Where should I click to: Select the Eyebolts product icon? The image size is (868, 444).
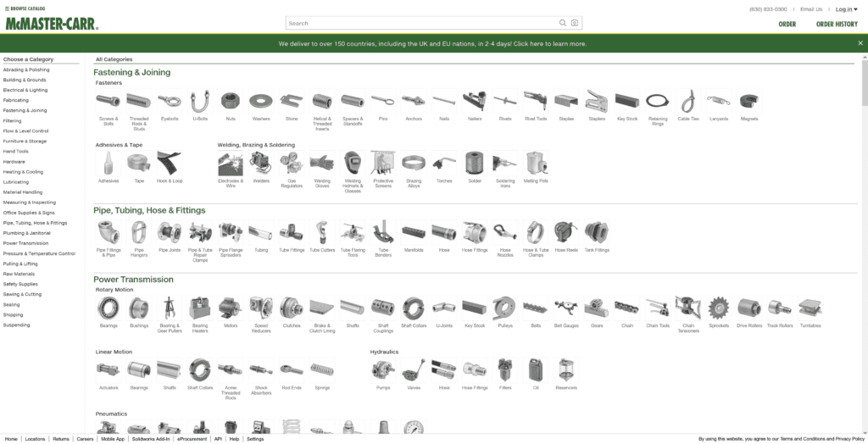coord(170,102)
